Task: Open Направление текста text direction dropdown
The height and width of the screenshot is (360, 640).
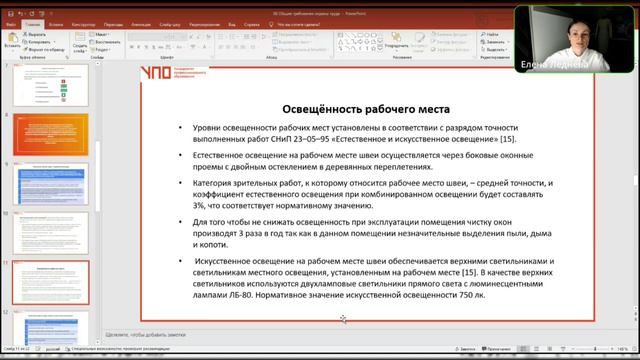Action: (x=295, y=34)
